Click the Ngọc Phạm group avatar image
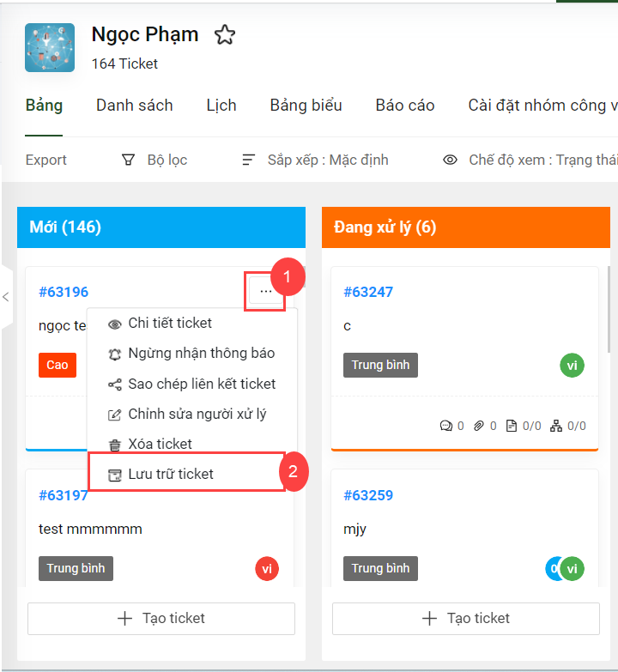This screenshot has width=618, height=672. click(50, 47)
